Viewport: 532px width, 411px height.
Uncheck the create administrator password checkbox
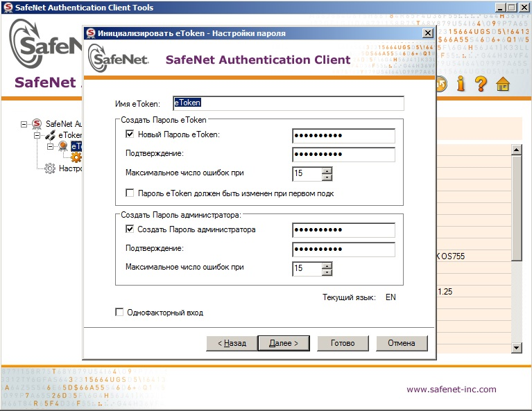click(130, 229)
